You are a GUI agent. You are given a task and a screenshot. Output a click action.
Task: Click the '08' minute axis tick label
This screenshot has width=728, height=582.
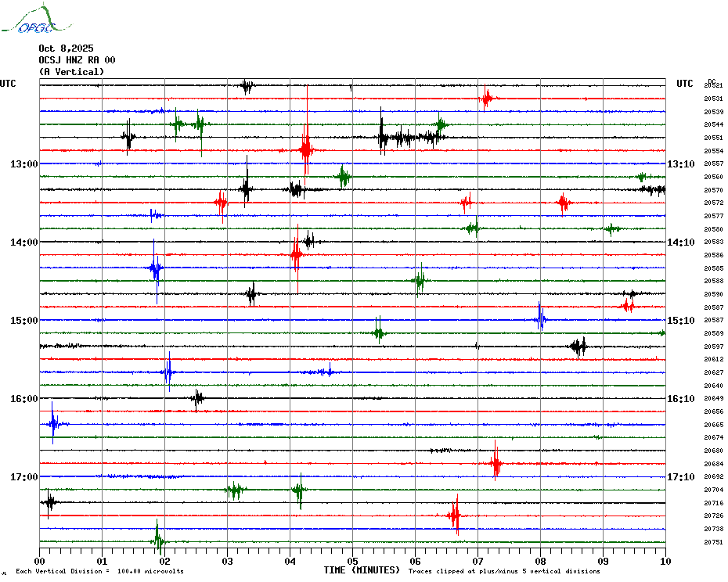pos(540,561)
